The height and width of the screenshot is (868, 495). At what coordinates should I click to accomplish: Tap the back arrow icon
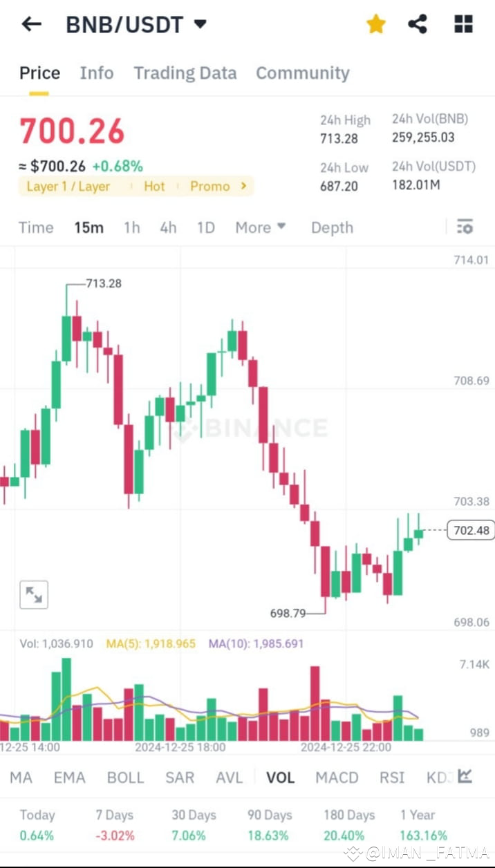click(30, 23)
